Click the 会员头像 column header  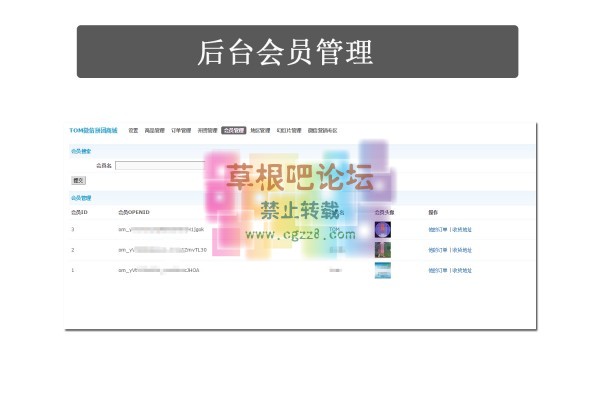coord(385,212)
